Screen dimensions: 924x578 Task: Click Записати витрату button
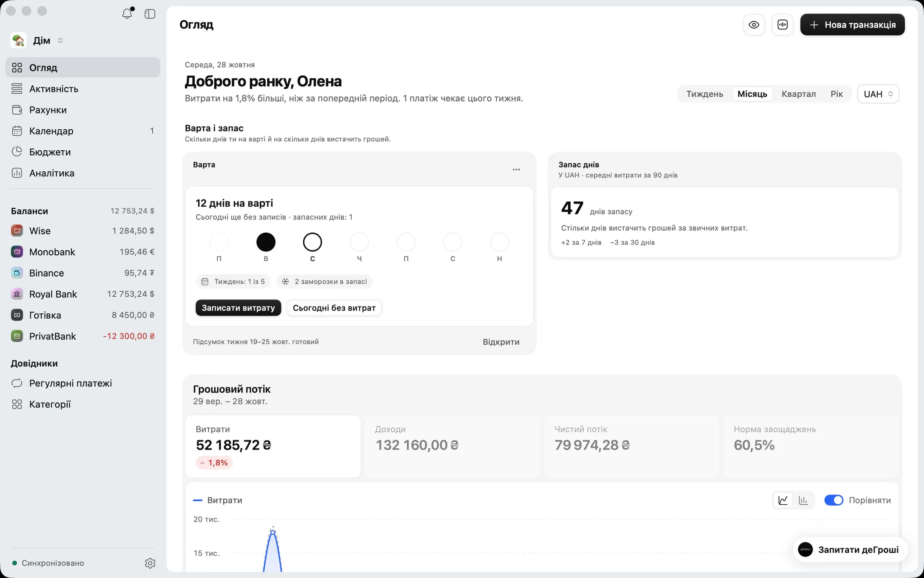[238, 308]
